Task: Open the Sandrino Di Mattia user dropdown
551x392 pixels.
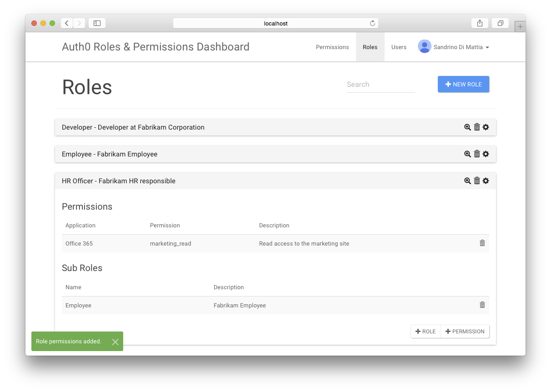Action: pyautogui.click(x=454, y=47)
